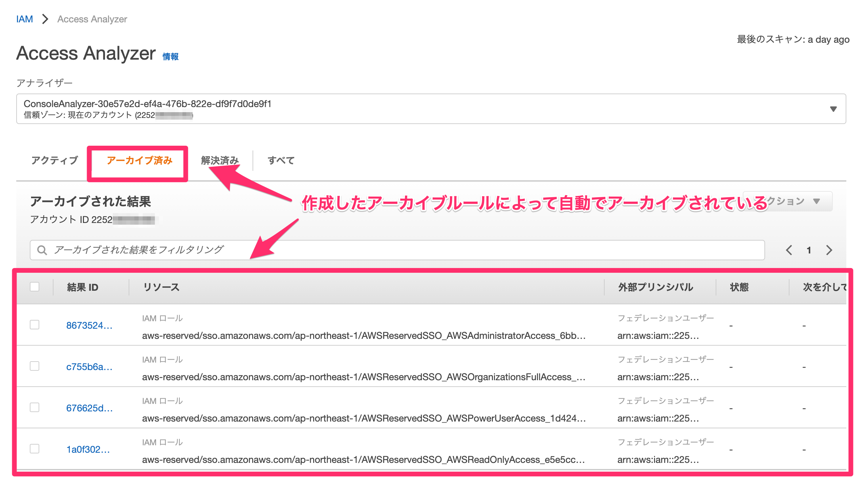This screenshot has width=868, height=490.
Task: Go to next results page
Action: point(829,250)
